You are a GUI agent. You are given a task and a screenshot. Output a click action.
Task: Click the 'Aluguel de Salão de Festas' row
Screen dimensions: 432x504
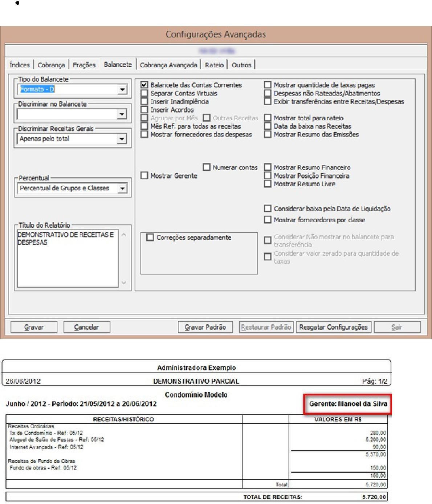pyautogui.click(x=57, y=440)
